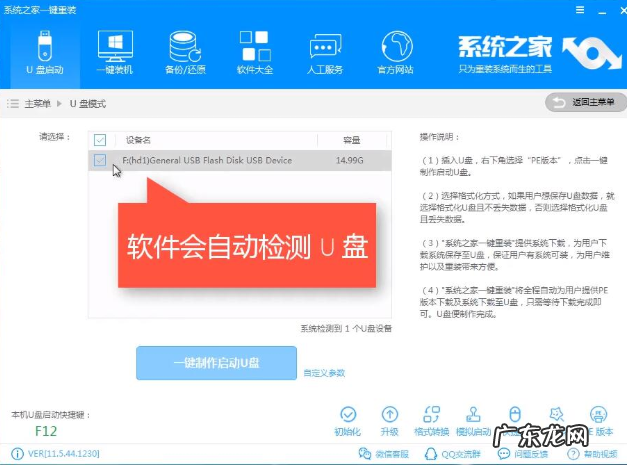Viewport: 627px width, 465px height.
Task: Open 帮助视频 link
Action: coord(592,454)
